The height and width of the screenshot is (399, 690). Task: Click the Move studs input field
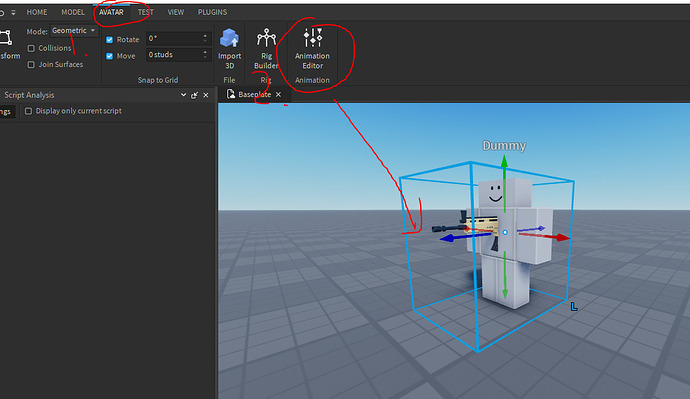pos(174,55)
